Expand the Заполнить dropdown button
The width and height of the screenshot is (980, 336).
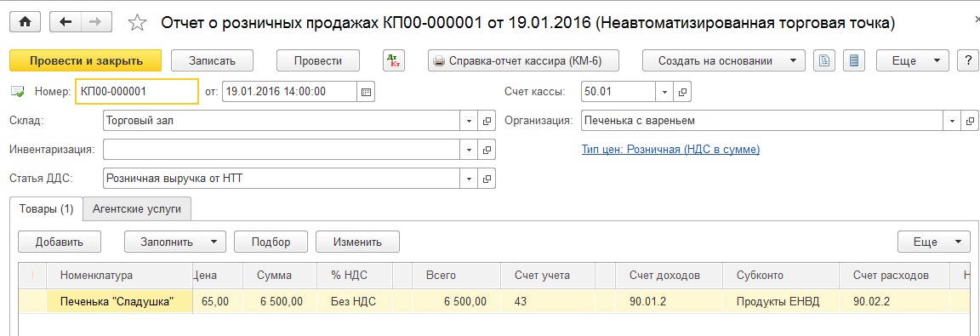(x=174, y=242)
